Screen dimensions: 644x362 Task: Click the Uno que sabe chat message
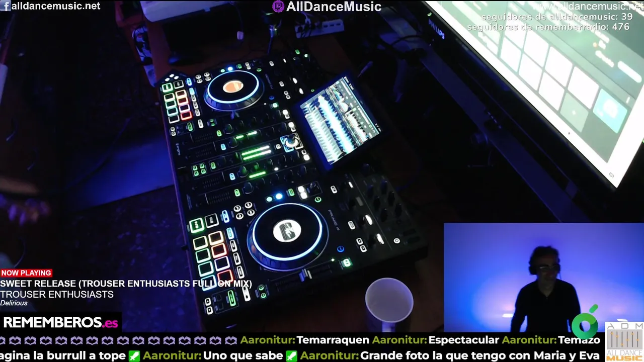[x=243, y=356]
